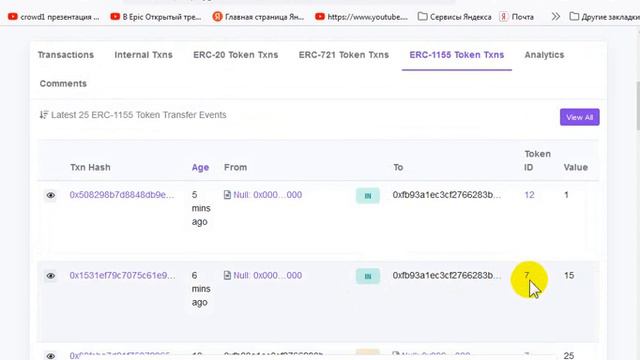Open the crowd1 презентация bookmark
Screen dimensions: 640x360
[53, 17]
